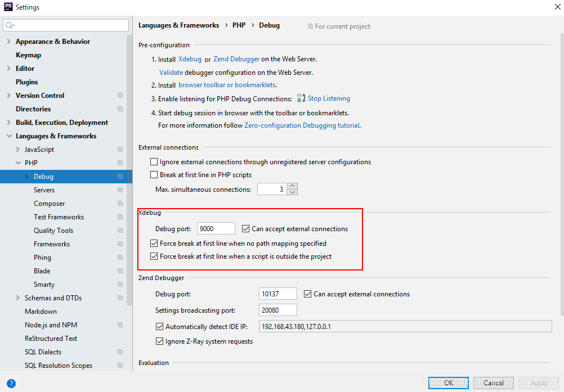Toggle Ignore external connections through unregistered servers

154,162
